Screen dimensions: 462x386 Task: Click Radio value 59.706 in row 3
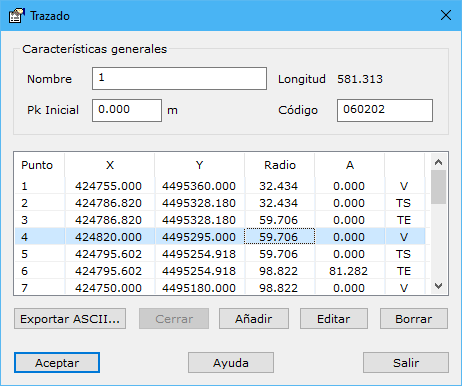pos(279,220)
